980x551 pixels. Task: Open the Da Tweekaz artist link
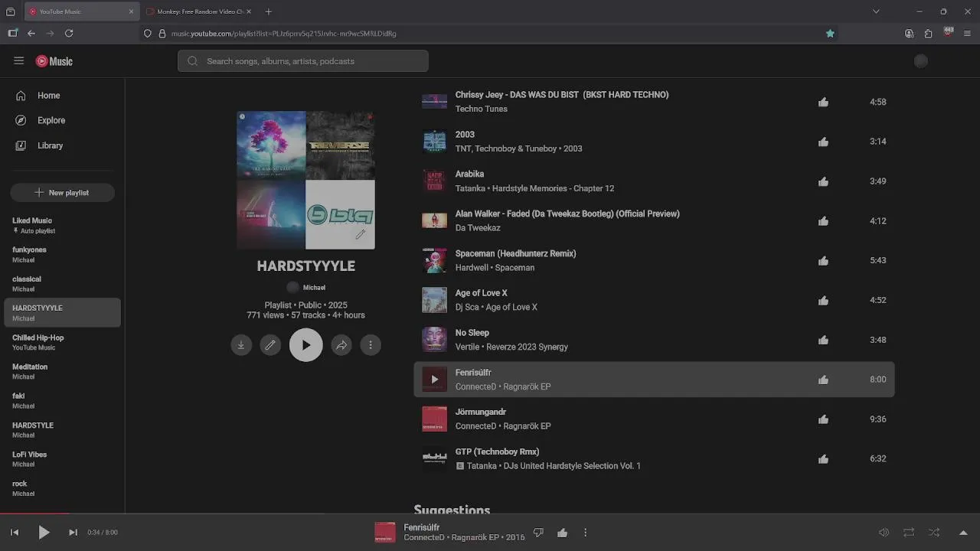point(478,228)
